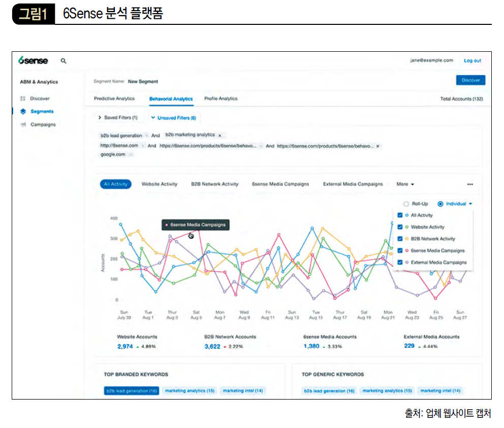Click the ABM & Analytics heading
This screenshot has height=428, width=504.
coord(39,82)
